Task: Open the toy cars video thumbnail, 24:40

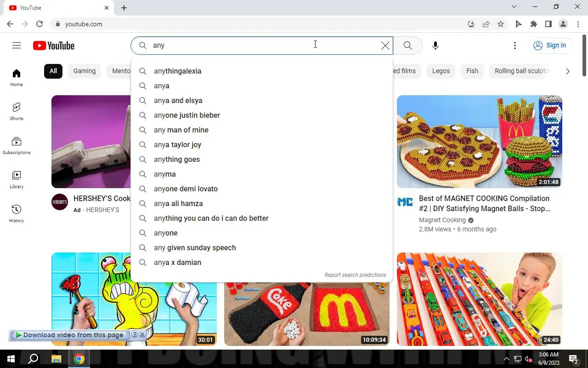Action: click(x=480, y=299)
